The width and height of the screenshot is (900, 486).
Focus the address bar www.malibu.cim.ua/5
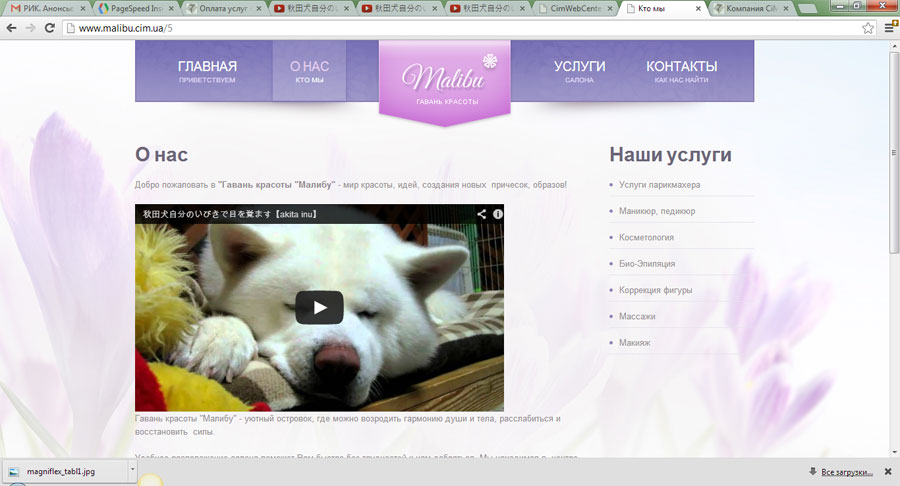pyautogui.click(x=459, y=28)
